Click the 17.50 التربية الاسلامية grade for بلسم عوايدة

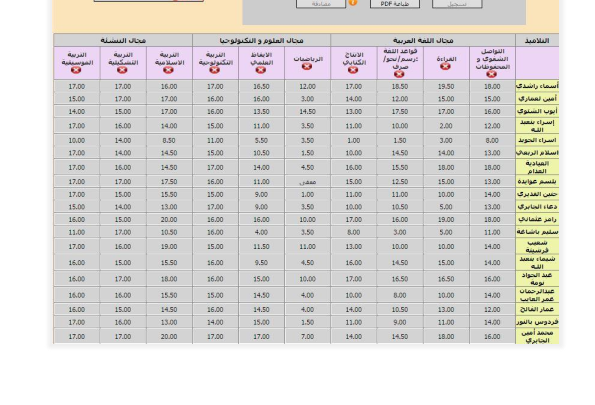click(x=169, y=181)
